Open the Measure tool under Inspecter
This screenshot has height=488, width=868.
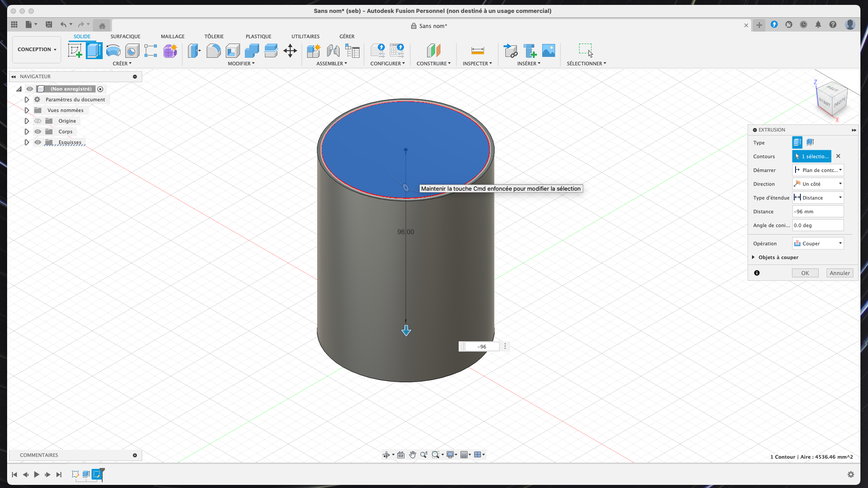coord(477,51)
